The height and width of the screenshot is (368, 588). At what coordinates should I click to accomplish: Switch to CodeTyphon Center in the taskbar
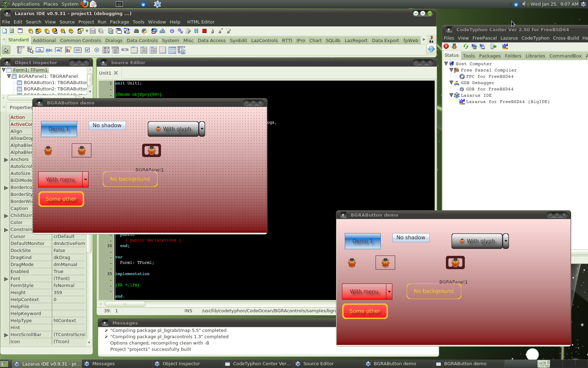click(258, 364)
